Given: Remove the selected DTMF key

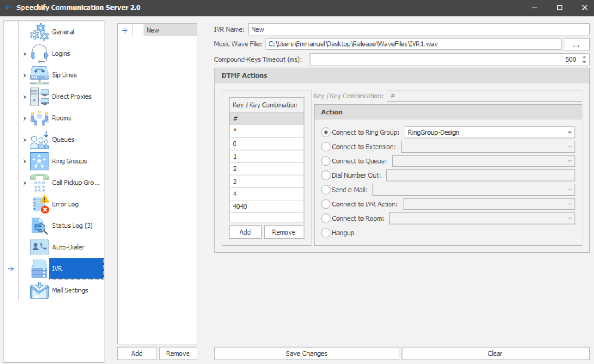Looking at the screenshot, I should click(x=284, y=232).
